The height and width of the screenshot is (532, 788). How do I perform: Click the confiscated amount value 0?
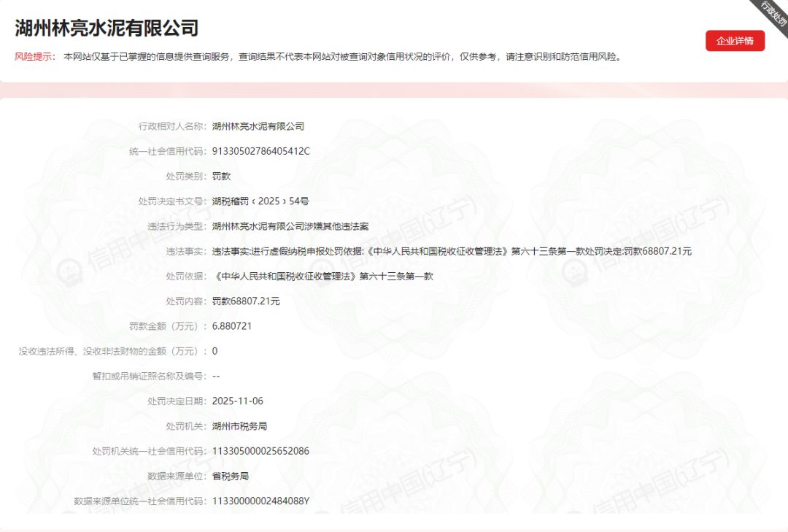tap(215, 351)
